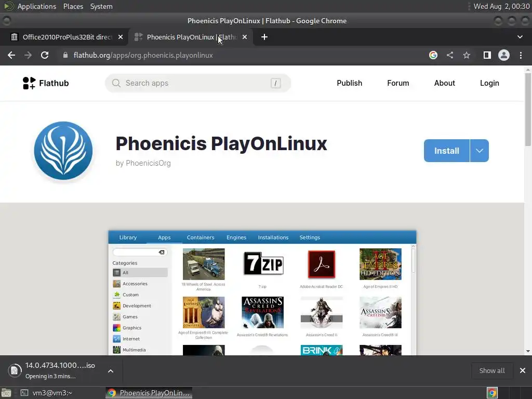The width and height of the screenshot is (532, 399).
Task: Click the Phoenicis PlayOnLinux app logo
Action: [63, 151]
